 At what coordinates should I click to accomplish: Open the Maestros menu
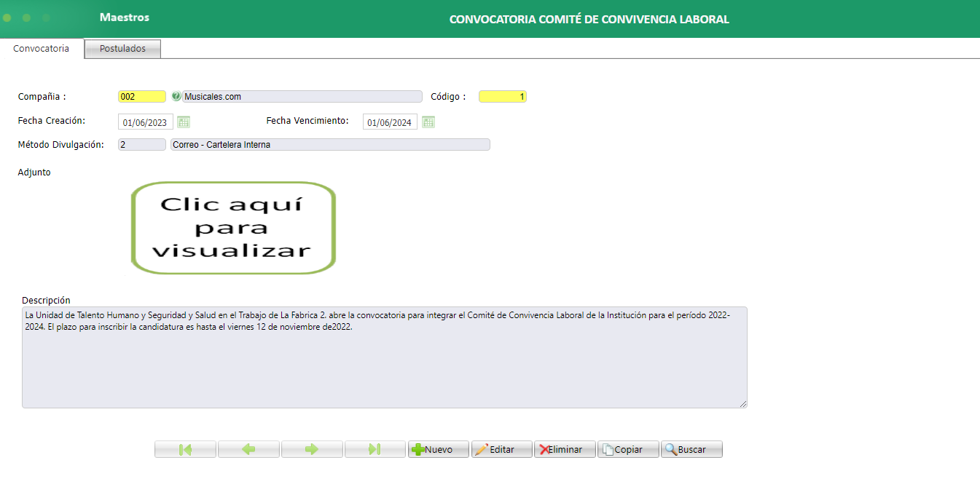click(123, 17)
